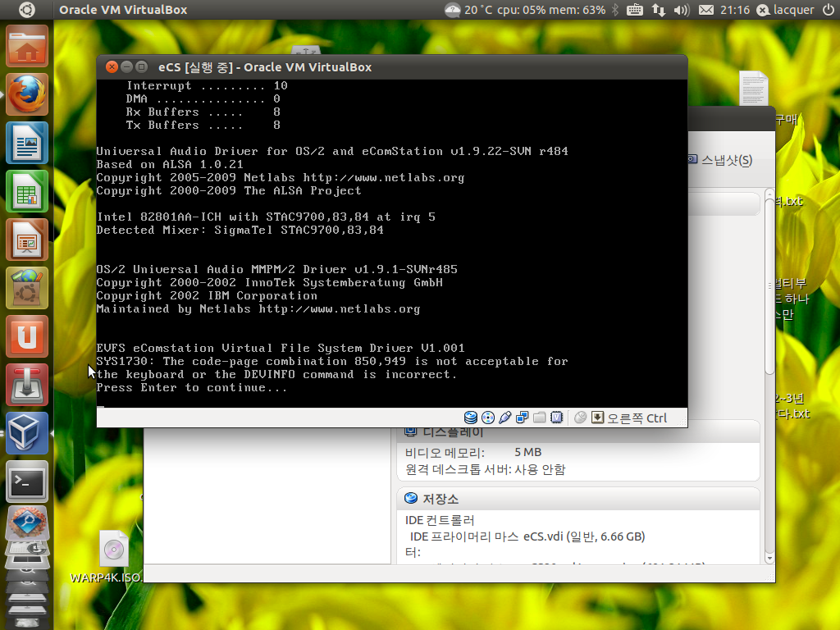Open Ubuntu Software Center from the launcher
The width and height of the screenshot is (840, 630).
27,288
